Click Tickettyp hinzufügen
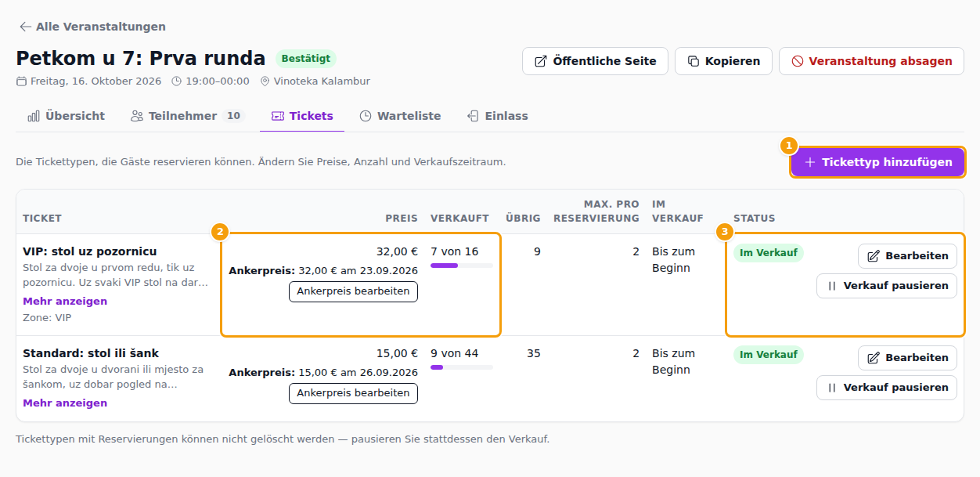Viewport: 980px width, 477px height. 877,162
